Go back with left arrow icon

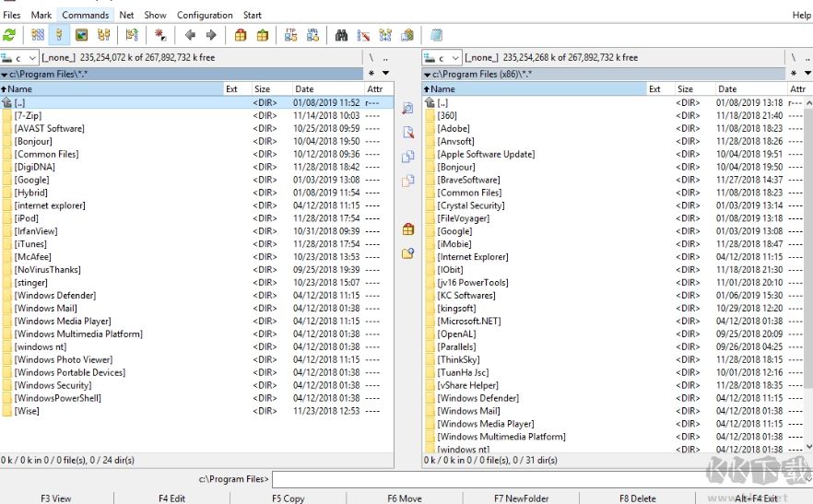(190, 35)
